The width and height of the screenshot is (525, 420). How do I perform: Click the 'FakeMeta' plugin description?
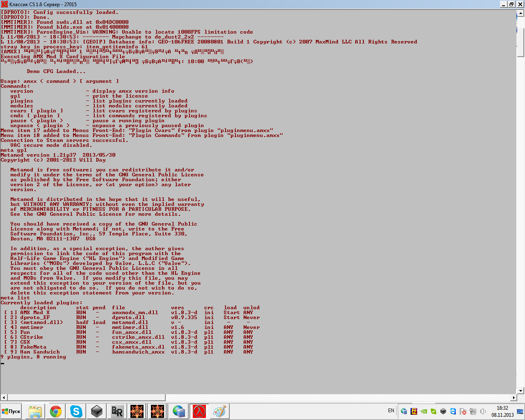click(33, 347)
